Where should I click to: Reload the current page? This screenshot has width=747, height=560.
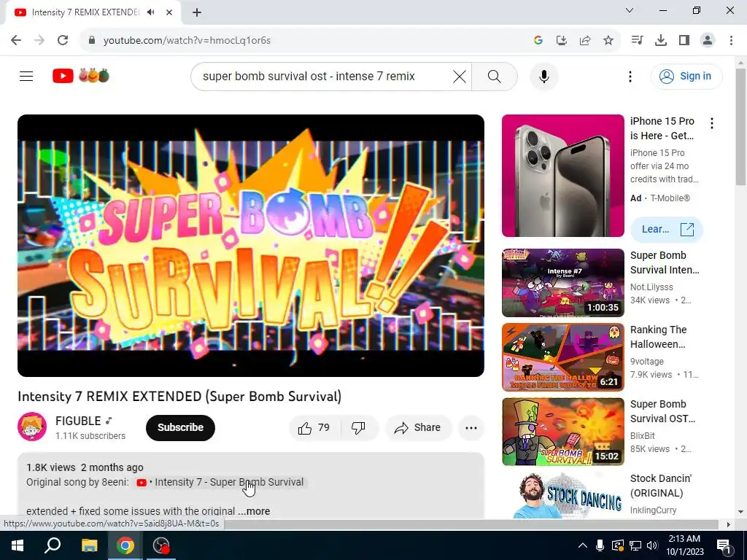click(x=63, y=41)
